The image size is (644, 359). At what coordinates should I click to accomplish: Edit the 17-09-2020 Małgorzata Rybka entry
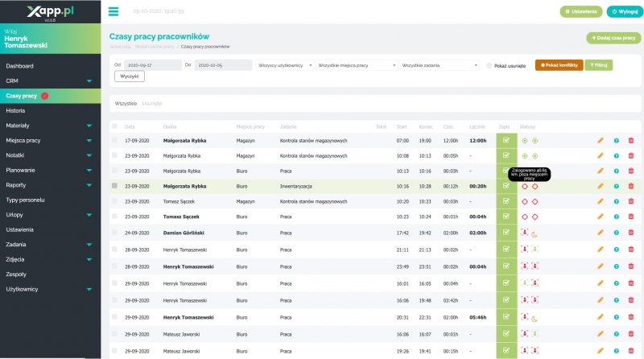tap(600, 140)
